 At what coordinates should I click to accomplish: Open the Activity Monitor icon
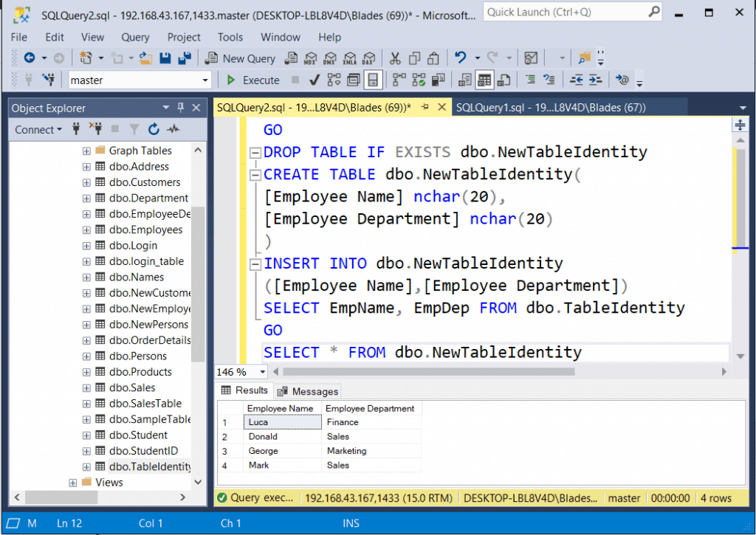coord(173,129)
